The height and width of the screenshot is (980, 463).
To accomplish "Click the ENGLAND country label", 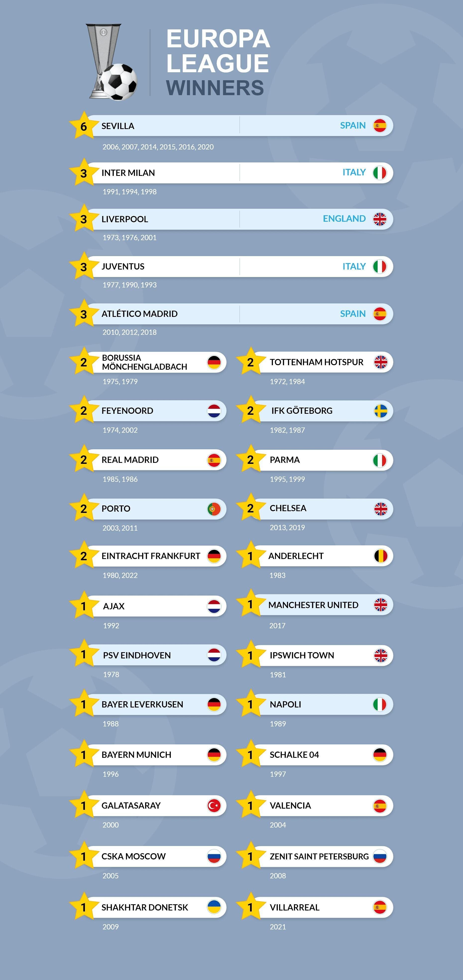I will [x=344, y=219].
